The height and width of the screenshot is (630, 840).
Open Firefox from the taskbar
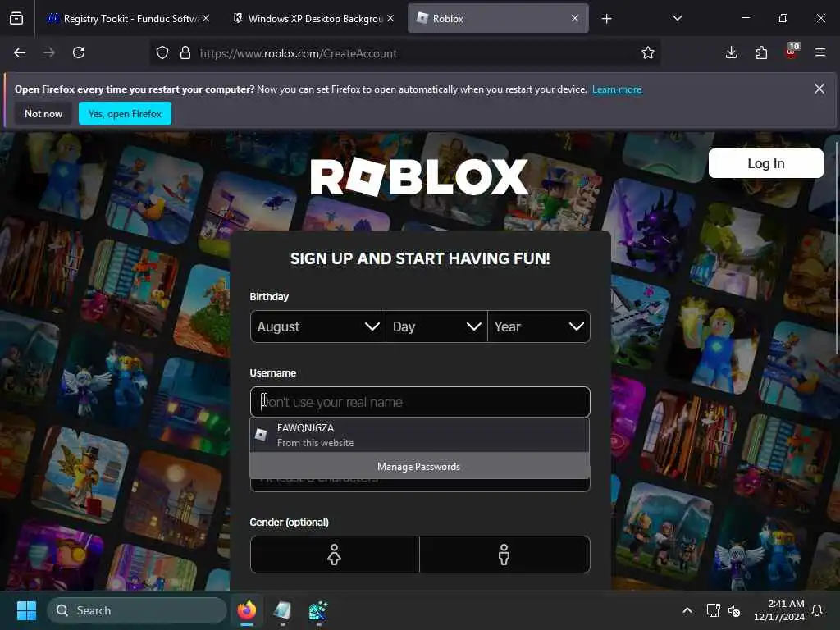[247, 610]
